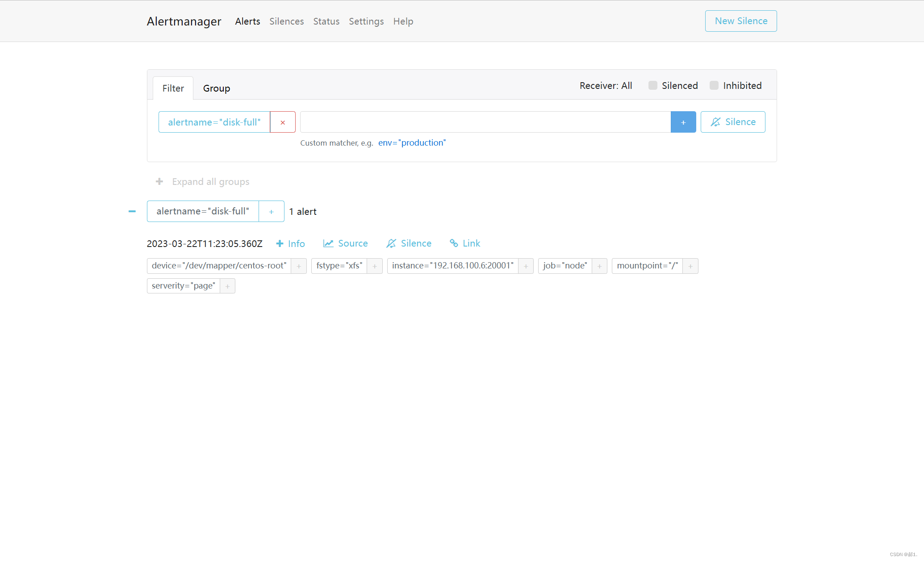Open the Silences page in the navbar
Viewport: 924px width, 561px height.
click(x=286, y=21)
